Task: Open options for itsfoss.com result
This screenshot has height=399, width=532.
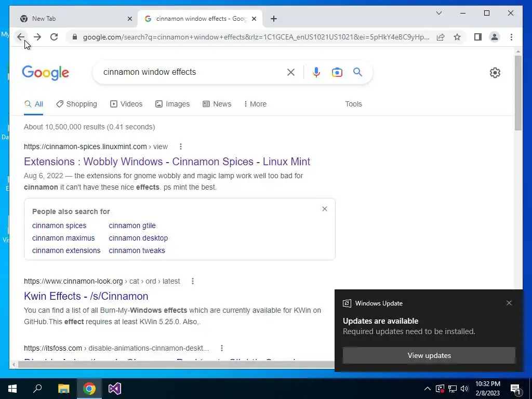Action: pyautogui.click(x=221, y=348)
